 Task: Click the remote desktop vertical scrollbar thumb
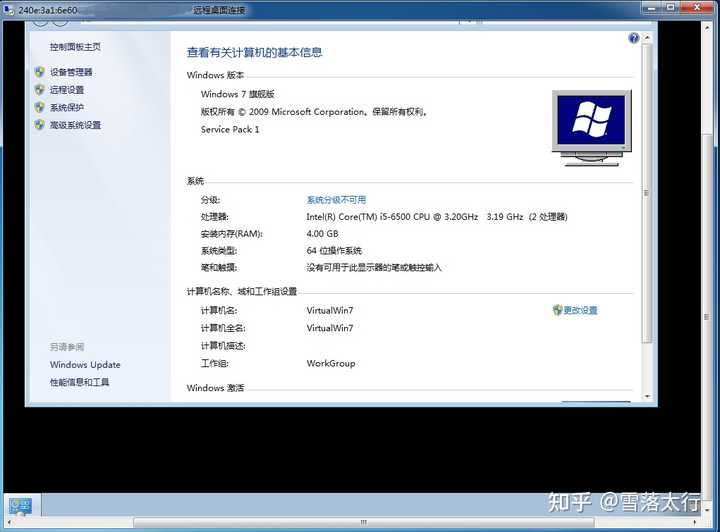point(706,317)
